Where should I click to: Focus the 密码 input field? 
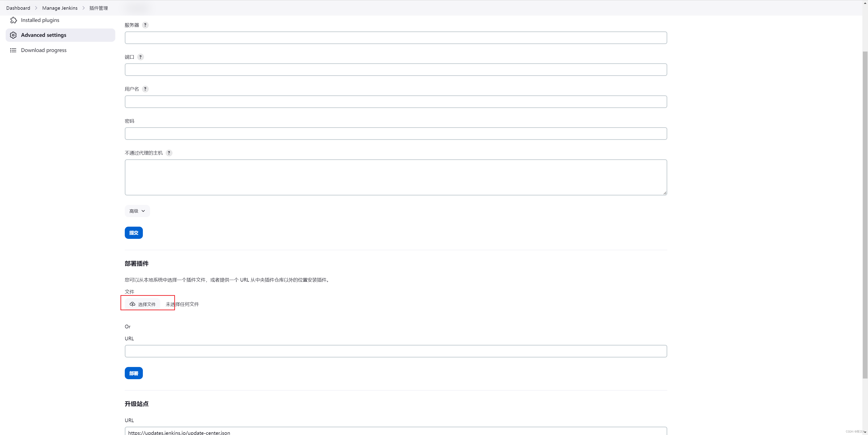click(396, 133)
